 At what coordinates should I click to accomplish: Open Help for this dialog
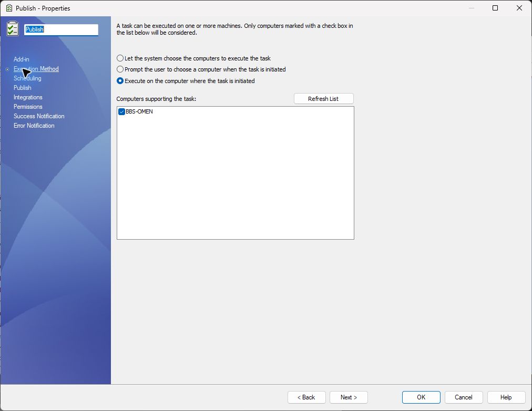pyautogui.click(x=506, y=397)
